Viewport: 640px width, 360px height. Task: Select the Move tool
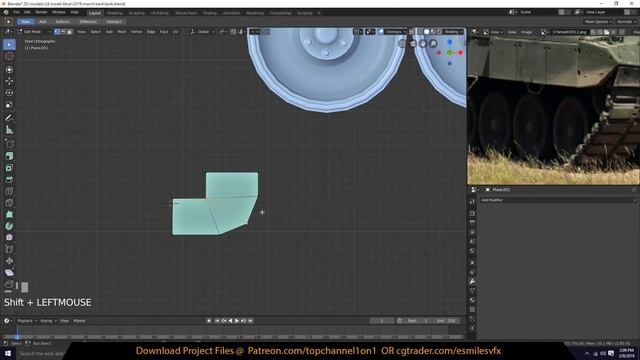coord(9,81)
